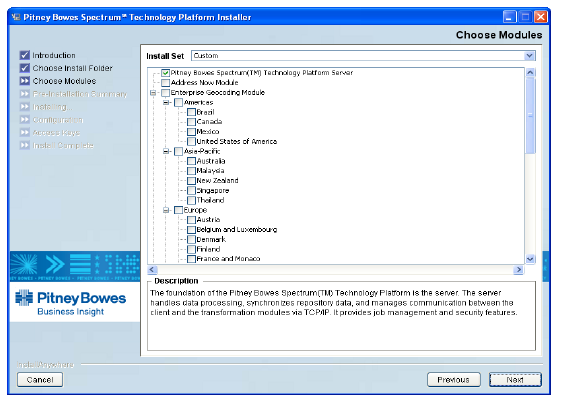
Task: Select the Denmark checkbox
Action: click(191, 239)
